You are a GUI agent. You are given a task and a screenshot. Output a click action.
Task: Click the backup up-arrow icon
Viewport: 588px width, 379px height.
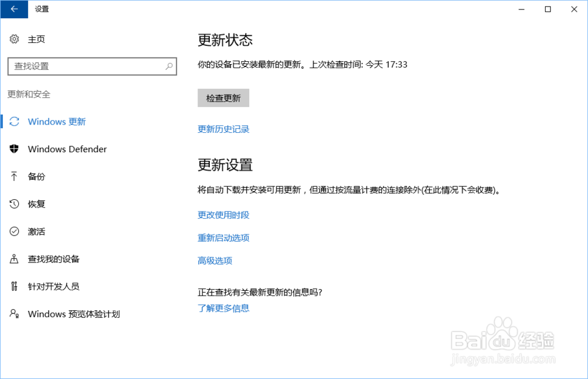coord(14,176)
